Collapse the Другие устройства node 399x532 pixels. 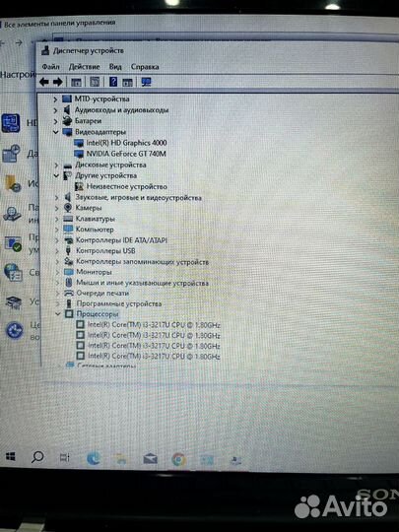[56, 175]
